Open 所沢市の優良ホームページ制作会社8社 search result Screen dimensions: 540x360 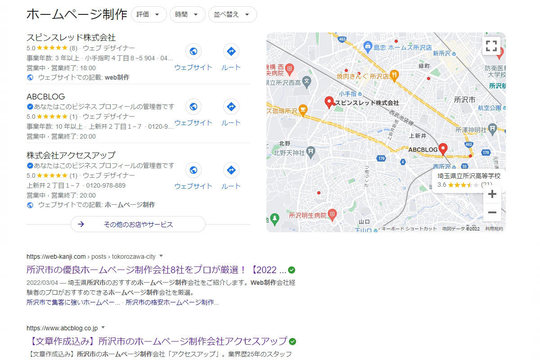[156, 270]
